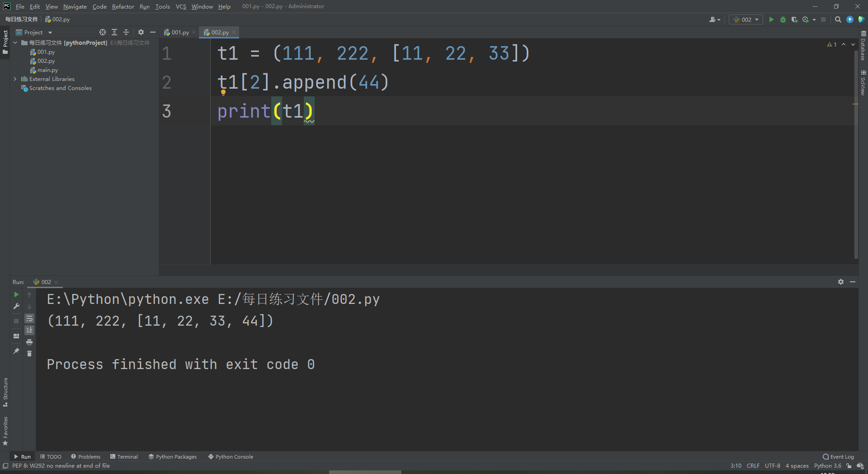The width and height of the screenshot is (868, 474).
Task: Toggle the file read-only lock icon
Action: pos(849,466)
